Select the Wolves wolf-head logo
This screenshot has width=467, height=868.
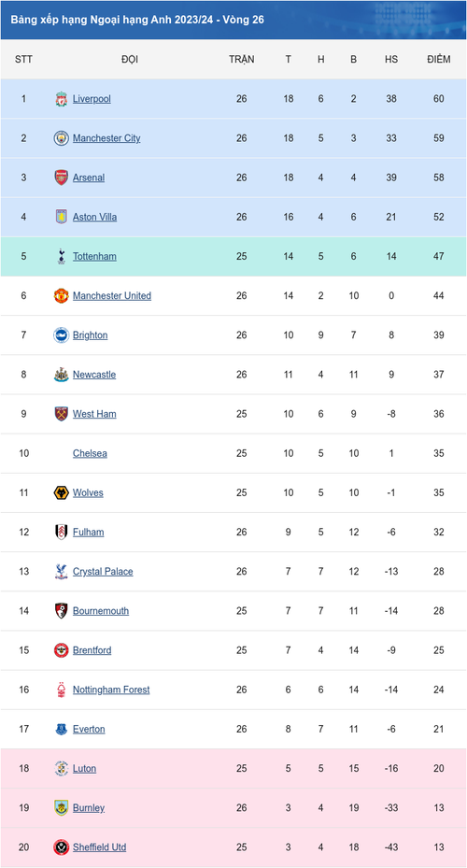click(62, 492)
